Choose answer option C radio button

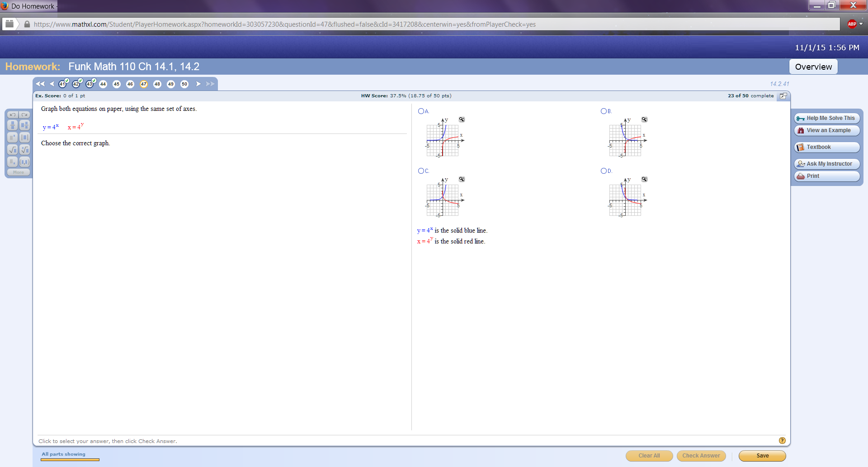coord(421,171)
